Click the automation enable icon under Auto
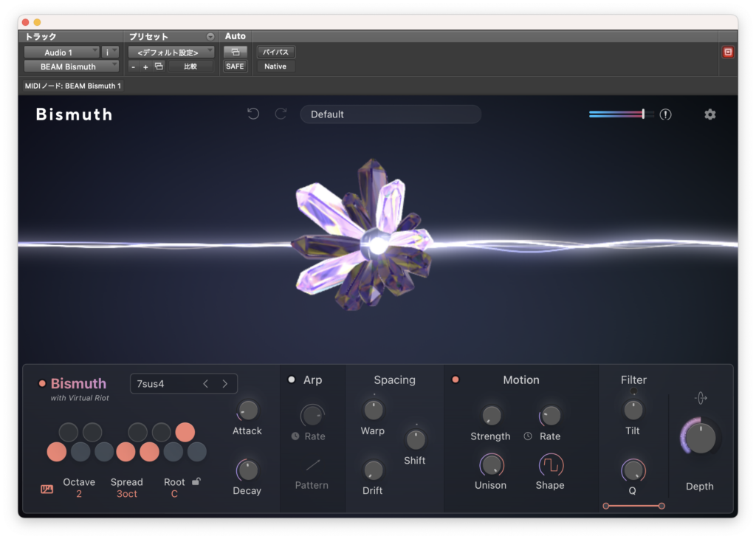 (236, 52)
